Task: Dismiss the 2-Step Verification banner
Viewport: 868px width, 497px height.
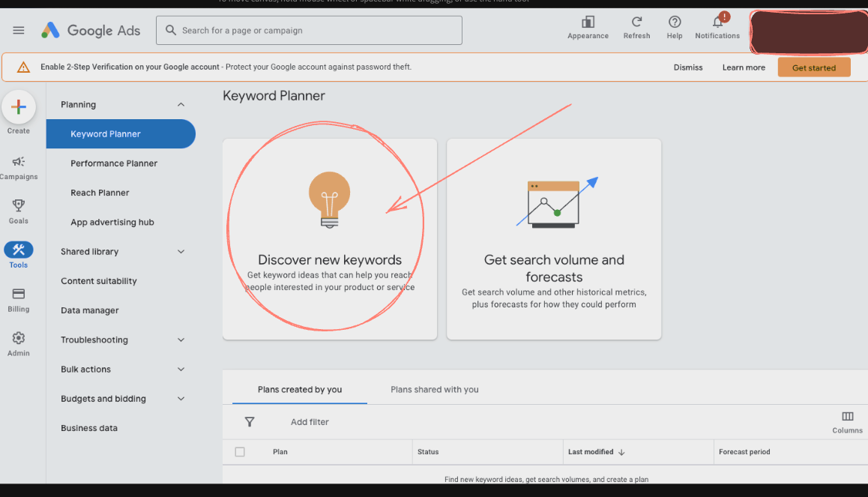Action: pos(688,67)
